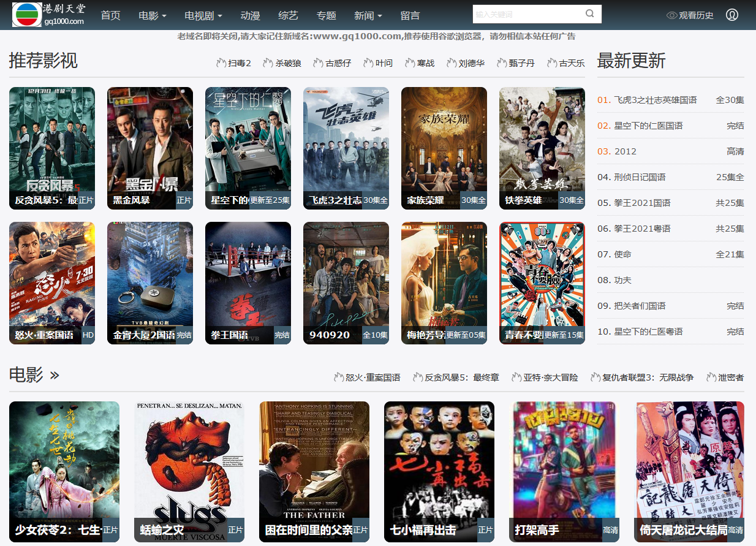This screenshot has width=756, height=546.
Task: Open the 留言 navigation item
Action: coord(410,15)
